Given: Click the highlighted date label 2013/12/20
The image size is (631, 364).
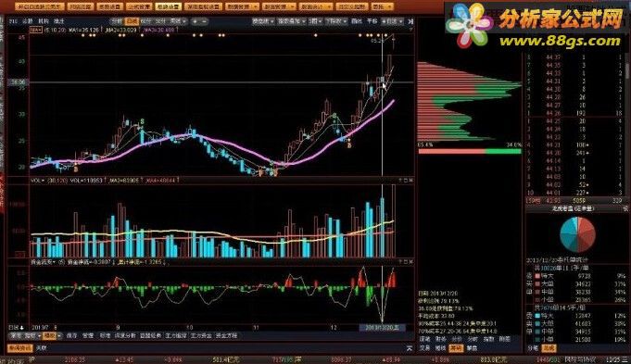Looking at the screenshot, I should pos(382,327).
